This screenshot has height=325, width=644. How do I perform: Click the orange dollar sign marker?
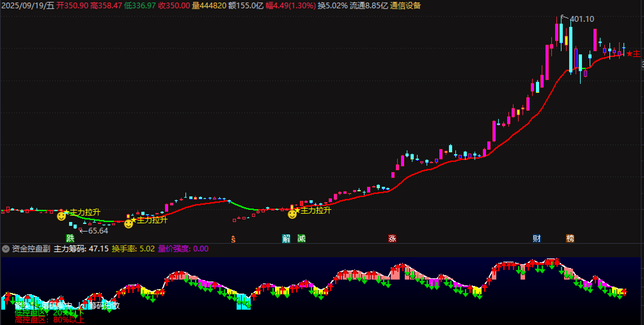[233, 239]
